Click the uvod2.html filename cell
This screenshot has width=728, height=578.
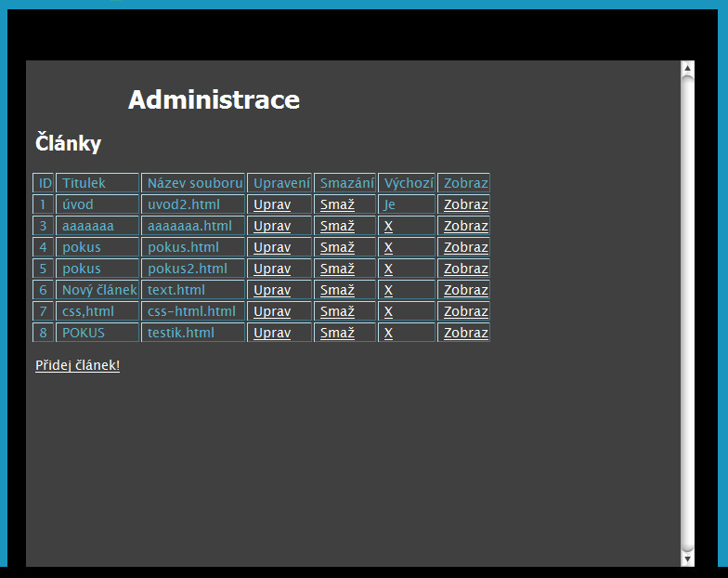(193, 204)
